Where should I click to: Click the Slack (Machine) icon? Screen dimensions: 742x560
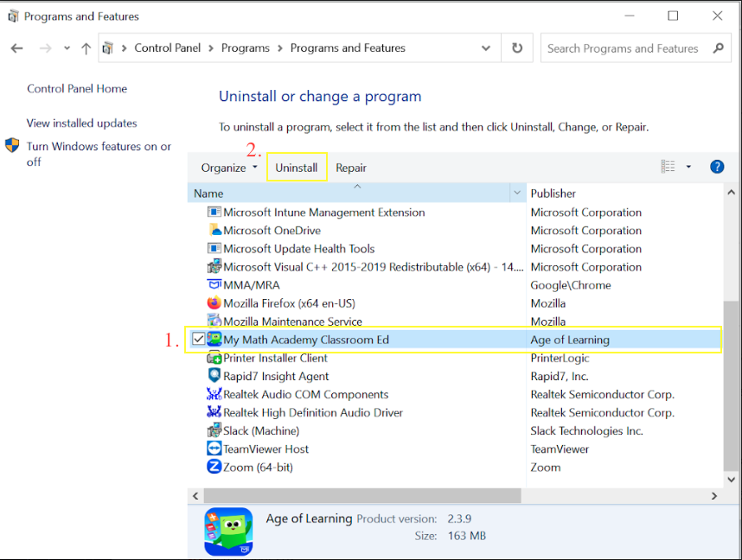pos(214,430)
